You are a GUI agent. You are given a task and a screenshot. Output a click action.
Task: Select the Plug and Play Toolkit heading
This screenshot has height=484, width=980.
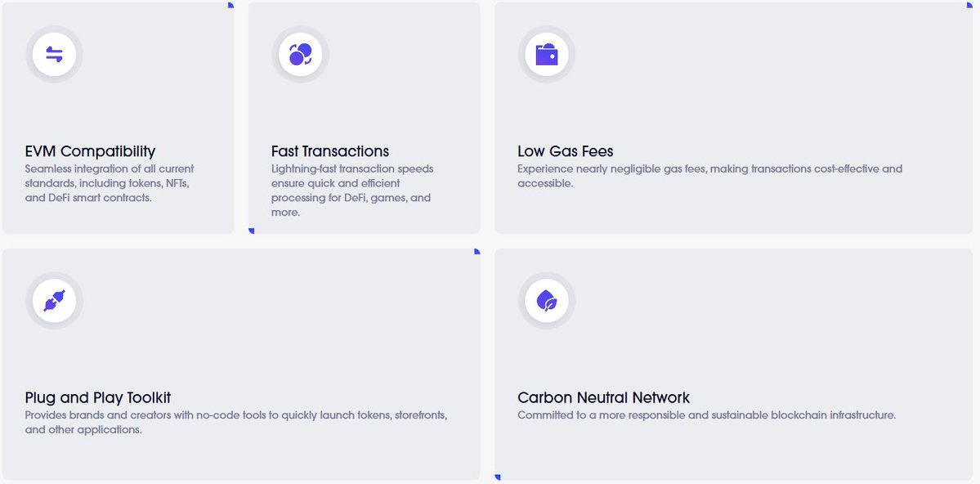97,397
